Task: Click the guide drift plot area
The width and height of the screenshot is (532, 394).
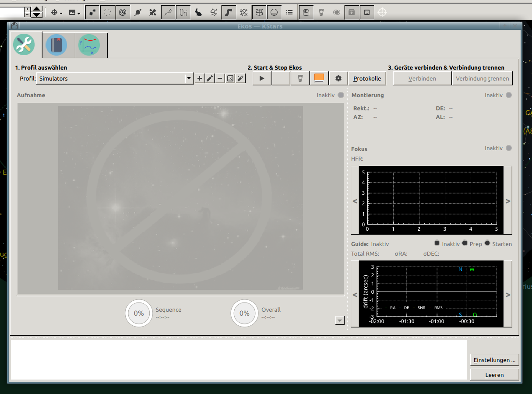Action: click(431, 294)
